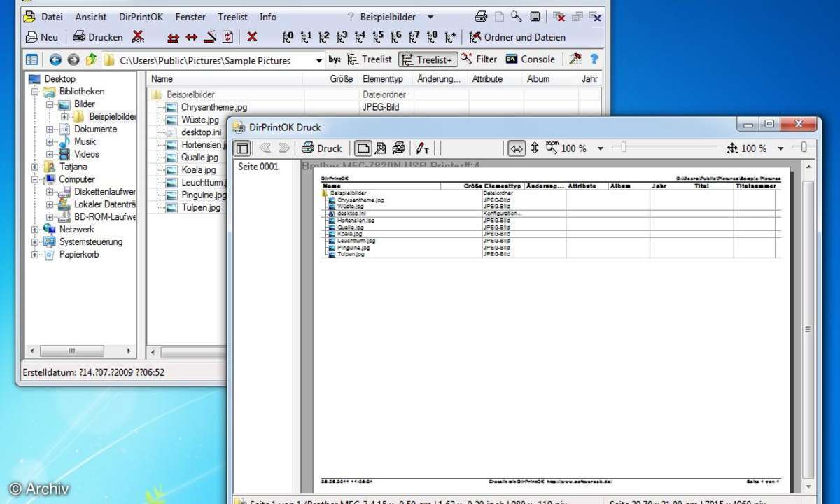The width and height of the screenshot is (840, 504).
Task: Switch to Treelist+ view
Action: coord(428,60)
